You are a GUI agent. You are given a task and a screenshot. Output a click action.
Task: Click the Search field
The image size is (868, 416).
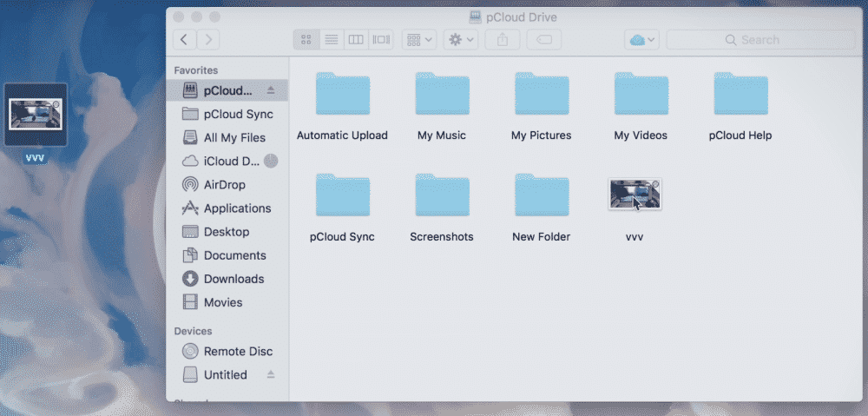pyautogui.click(x=760, y=39)
